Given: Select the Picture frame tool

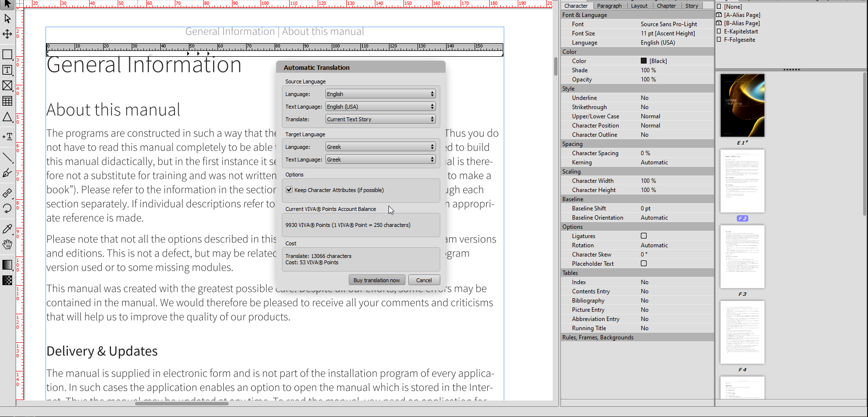Looking at the screenshot, I should coord(7,86).
